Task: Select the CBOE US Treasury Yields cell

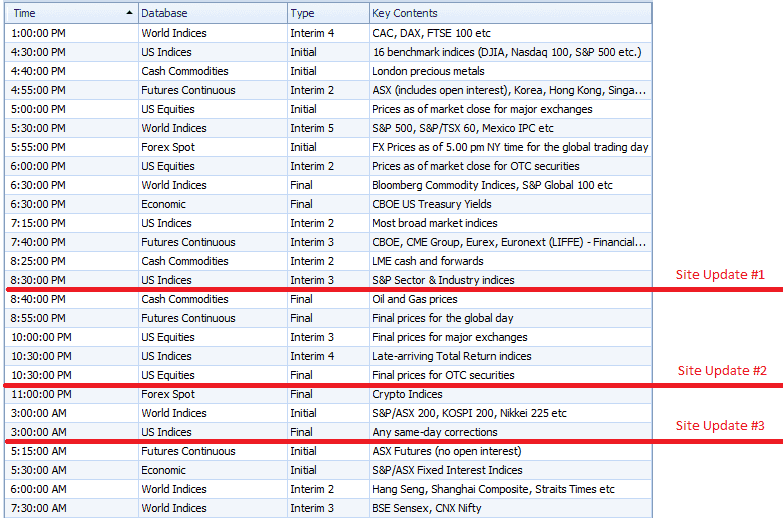Action: click(435, 204)
